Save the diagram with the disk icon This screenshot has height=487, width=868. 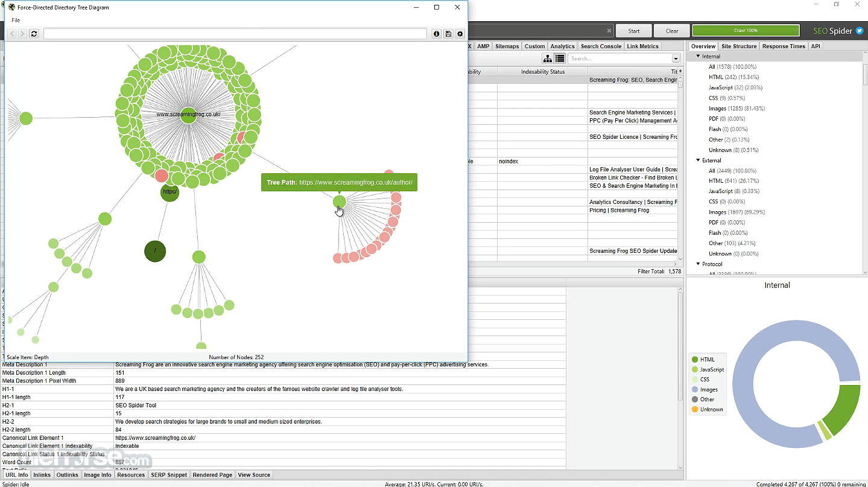pos(448,34)
